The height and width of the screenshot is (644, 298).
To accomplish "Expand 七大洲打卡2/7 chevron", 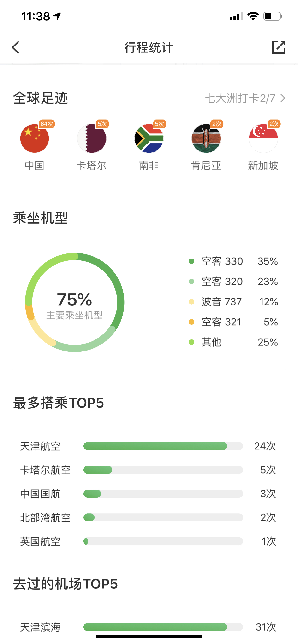I will click(283, 98).
